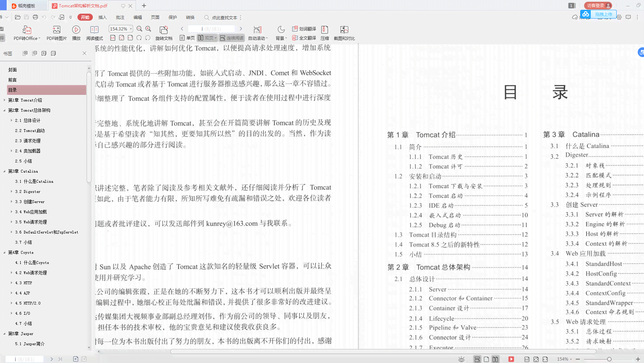Open 截图和对比 screenshot and compare
The height and width of the screenshot is (363, 644).
344,33
